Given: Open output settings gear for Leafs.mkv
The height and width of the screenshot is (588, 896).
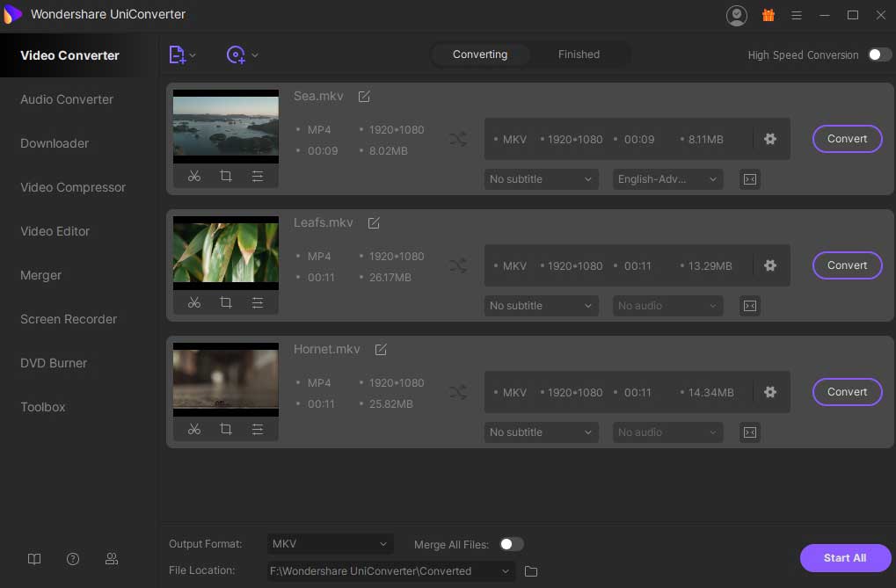Looking at the screenshot, I should point(770,265).
